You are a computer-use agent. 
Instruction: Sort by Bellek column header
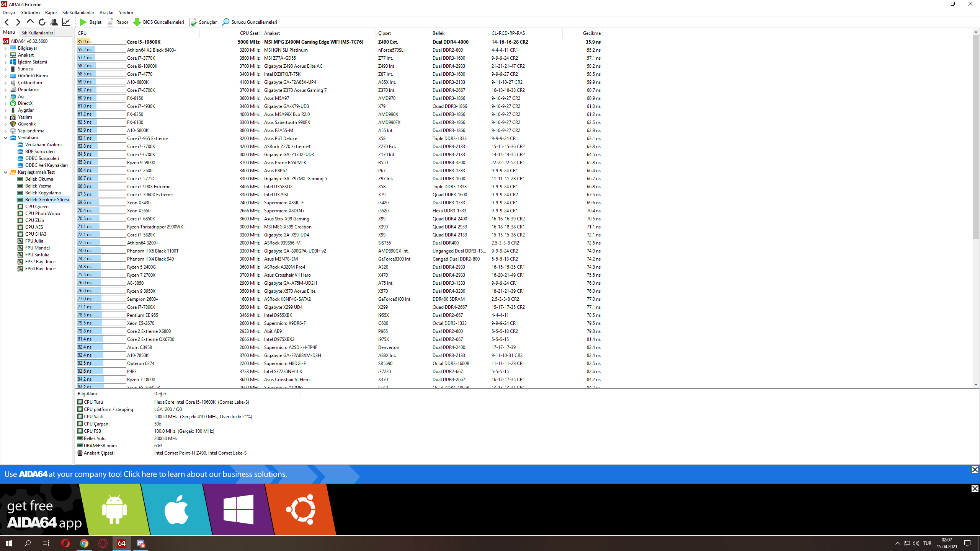(x=459, y=33)
